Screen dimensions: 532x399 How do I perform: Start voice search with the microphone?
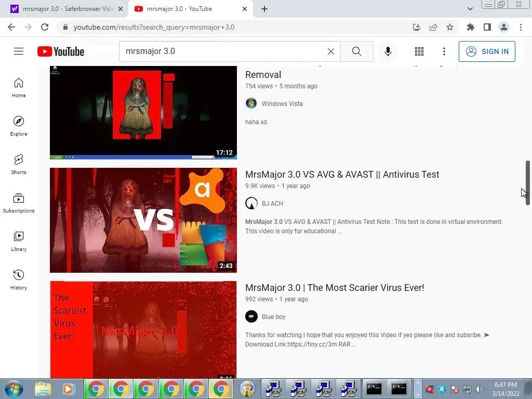[388, 51]
